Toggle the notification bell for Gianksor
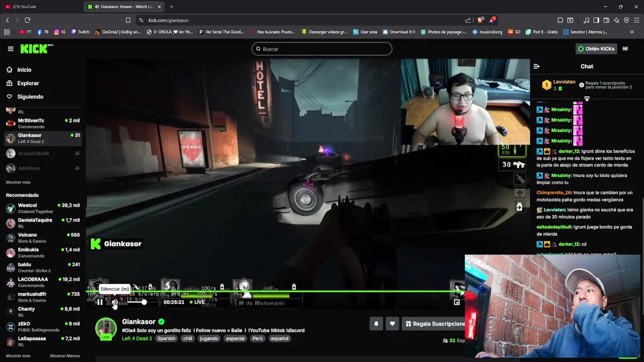 [x=376, y=324]
